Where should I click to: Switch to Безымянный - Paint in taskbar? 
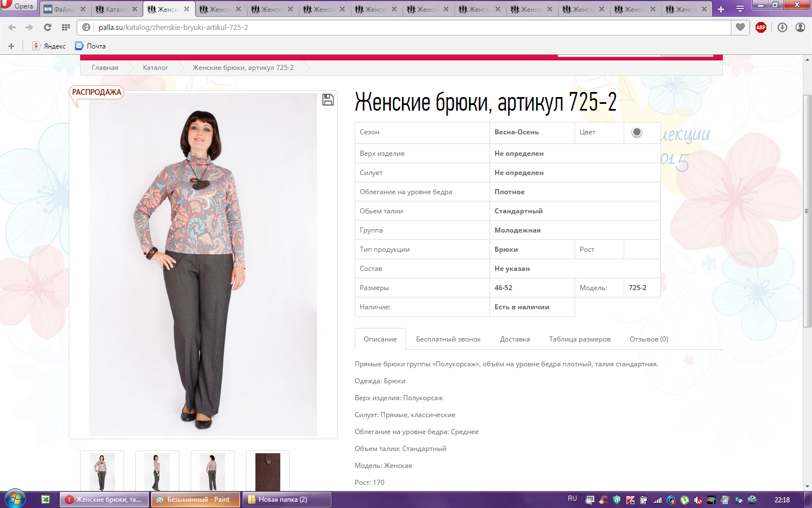click(195, 500)
